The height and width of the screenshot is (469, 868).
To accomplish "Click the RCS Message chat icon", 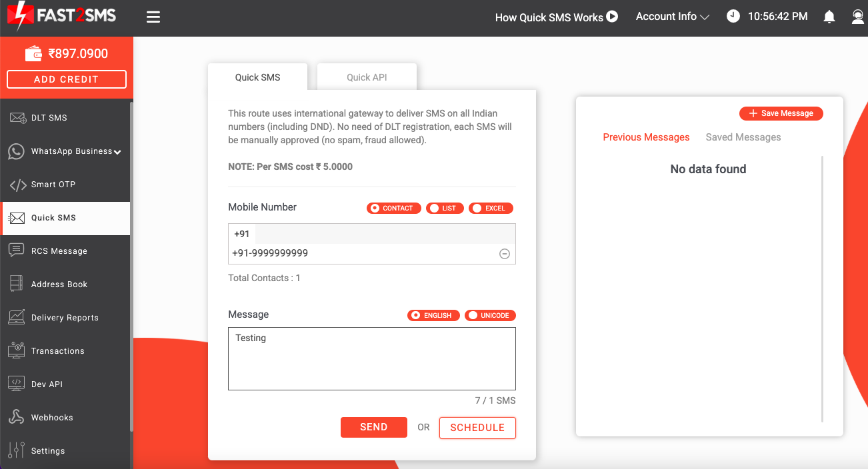I will coord(17,250).
